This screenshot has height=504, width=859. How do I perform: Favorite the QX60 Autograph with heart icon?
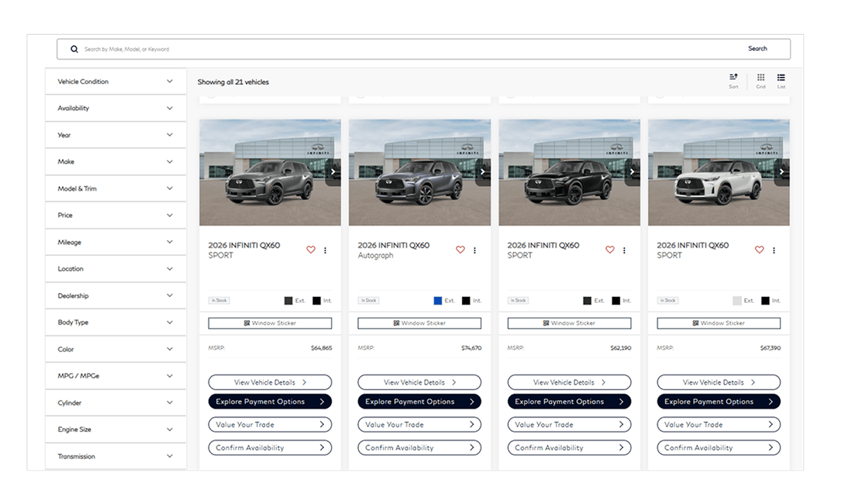pyautogui.click(x=461, y=250)
